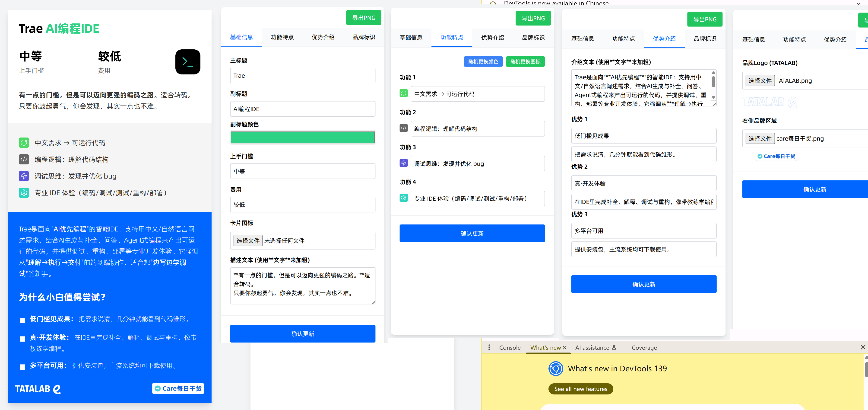Click teal gear icon beside 专业 IDE 体验 in card

(24, 192)
